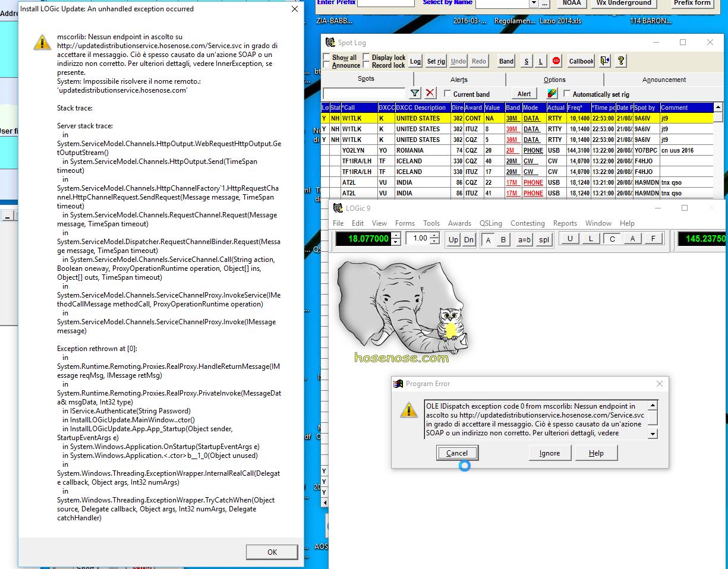Sort by the Freq column header
728x569 pixels.
click(579, 108)
